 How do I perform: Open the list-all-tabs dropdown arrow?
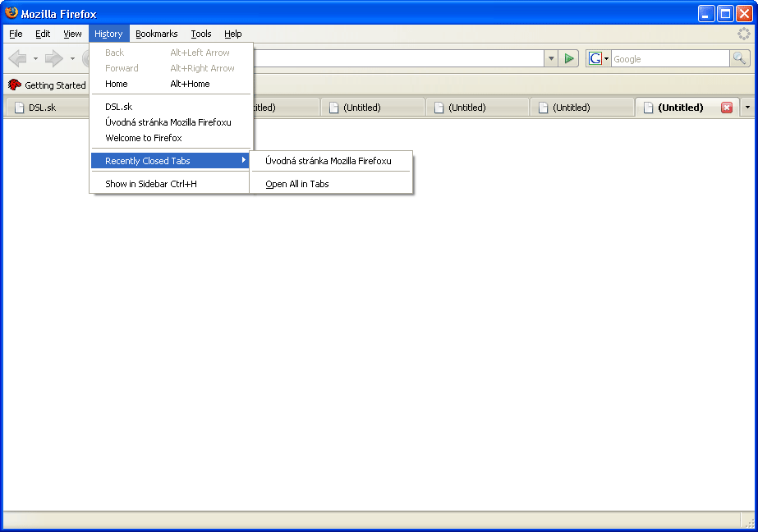(x=747, y=108)
